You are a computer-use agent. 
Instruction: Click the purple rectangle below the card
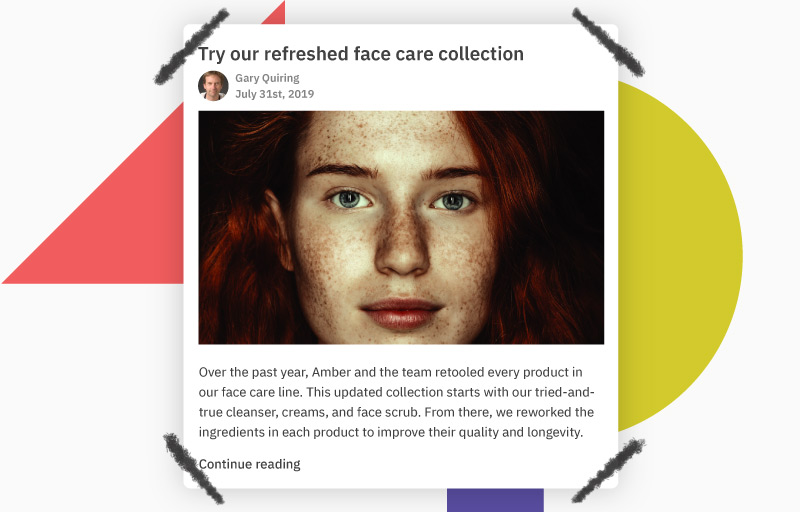click(x=495, y=500)
